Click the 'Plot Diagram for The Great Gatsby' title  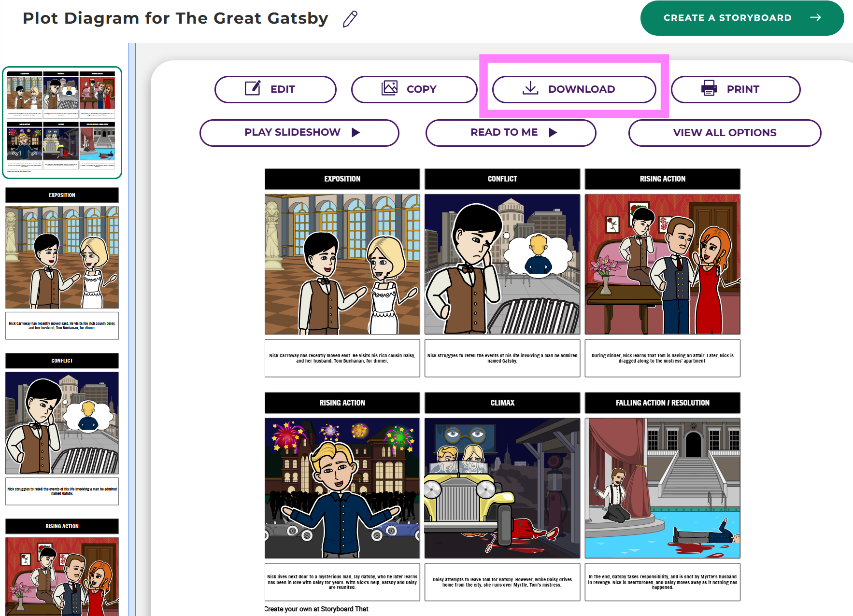[x=175, y=18]
